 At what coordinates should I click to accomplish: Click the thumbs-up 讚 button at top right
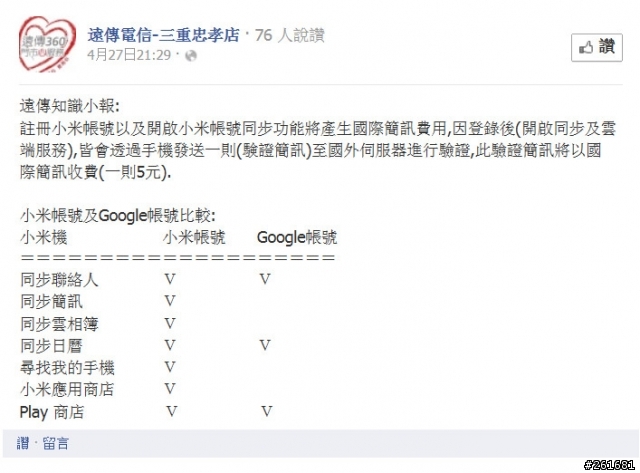coord(597,47)
